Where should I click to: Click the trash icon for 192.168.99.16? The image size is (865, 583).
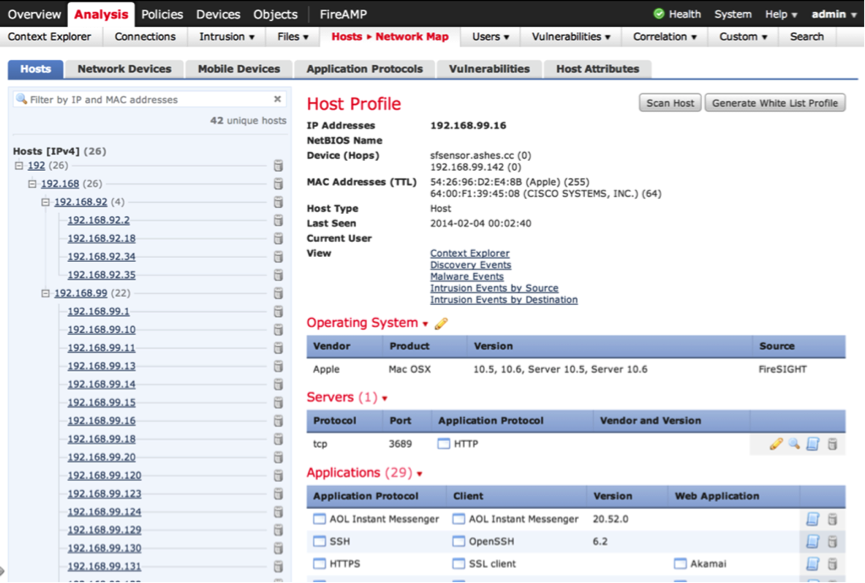(x=279, y=420)
